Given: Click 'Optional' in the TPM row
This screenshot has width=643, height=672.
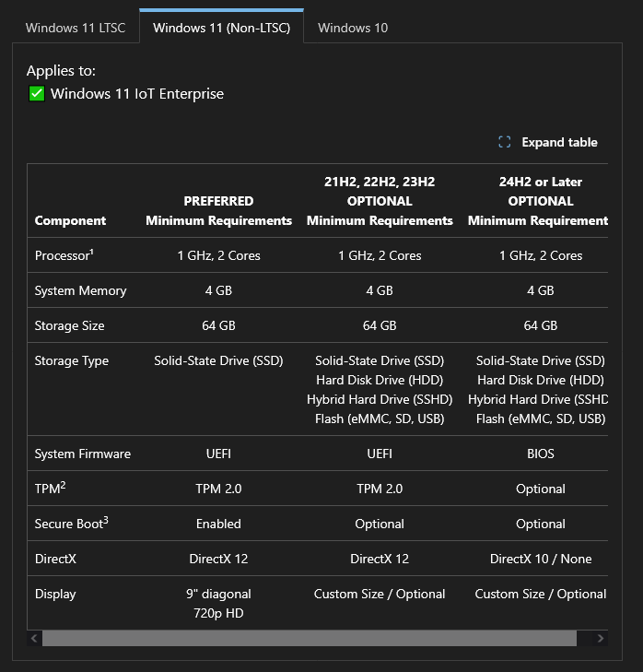Looking at the screenshot, I should [x=541, y=489].
